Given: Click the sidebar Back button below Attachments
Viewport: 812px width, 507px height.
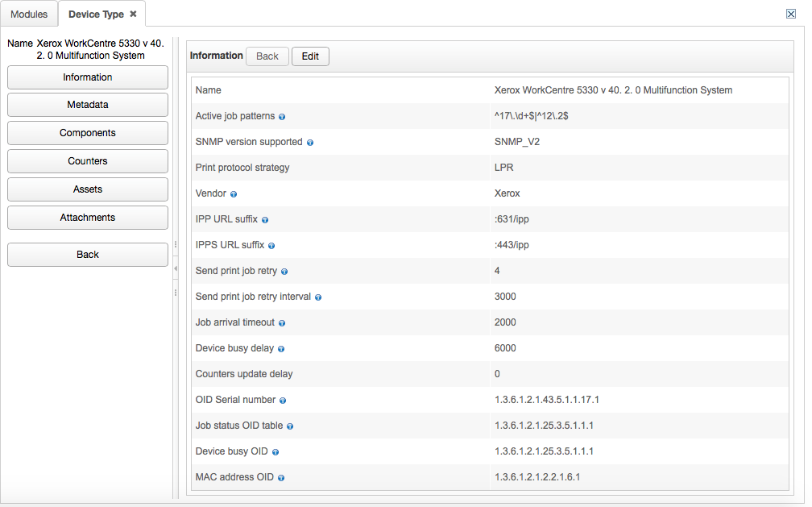Looking at the screenshot, I should point(88,255).
